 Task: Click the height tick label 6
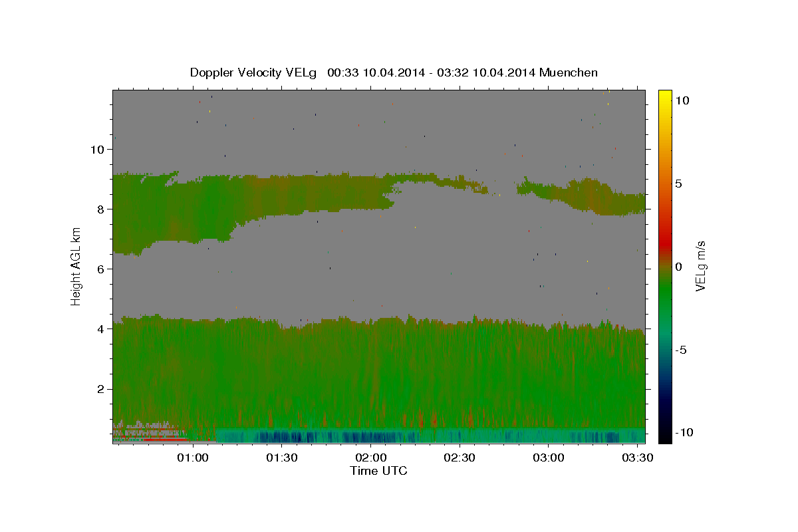(x=100, y=269)
